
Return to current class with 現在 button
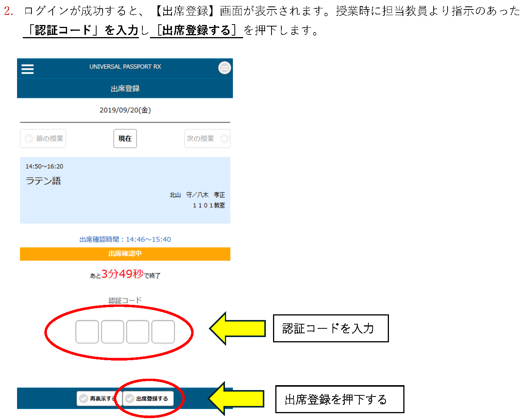[125, 138]
